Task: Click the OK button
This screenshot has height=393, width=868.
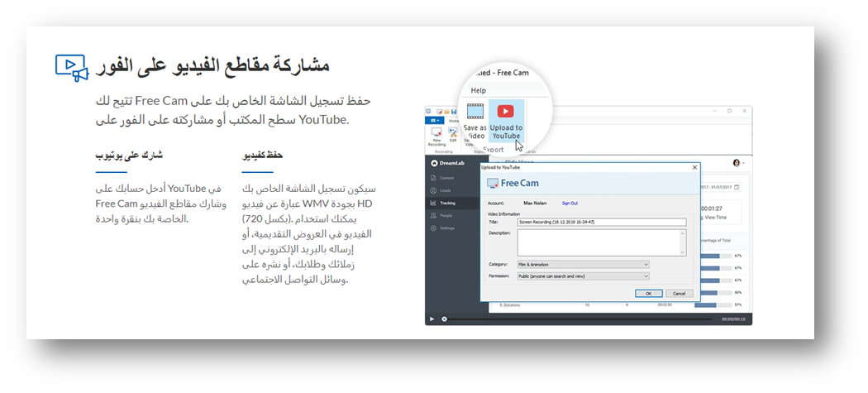Action: click(649, 293)
